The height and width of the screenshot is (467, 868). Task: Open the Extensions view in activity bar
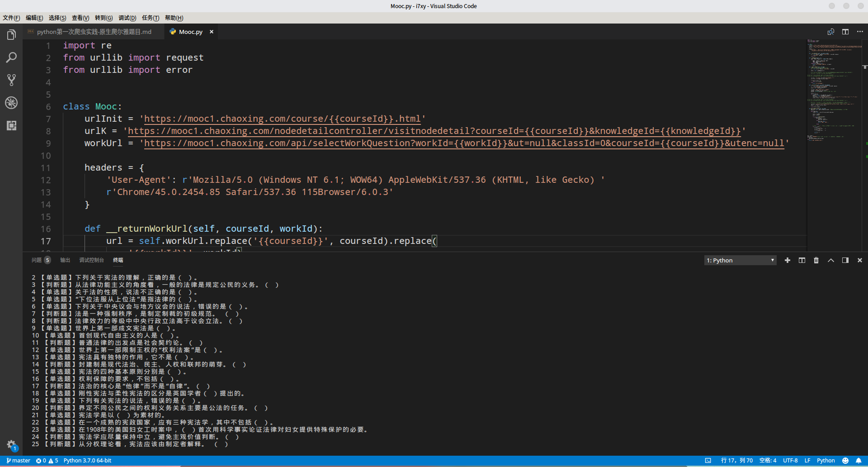11,125
